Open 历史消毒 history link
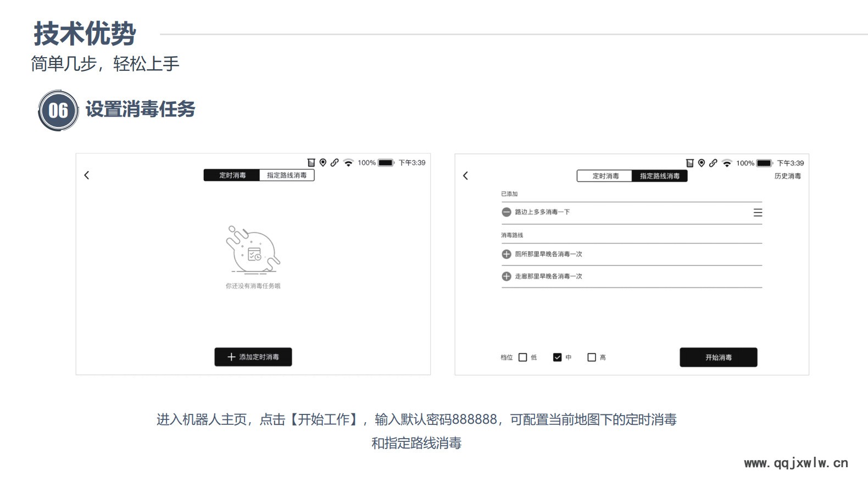 click(788, 176)
